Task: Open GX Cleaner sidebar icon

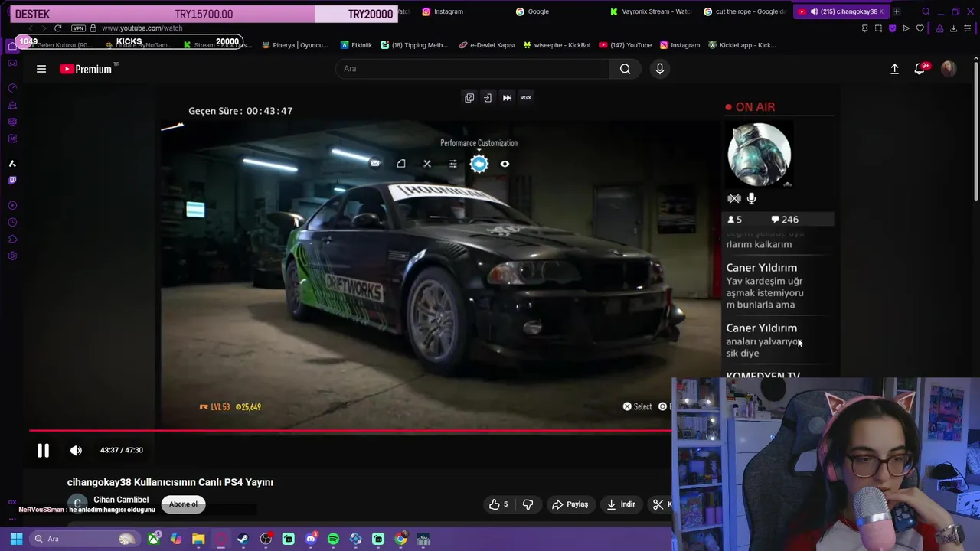Action: [x=12, y=105]
